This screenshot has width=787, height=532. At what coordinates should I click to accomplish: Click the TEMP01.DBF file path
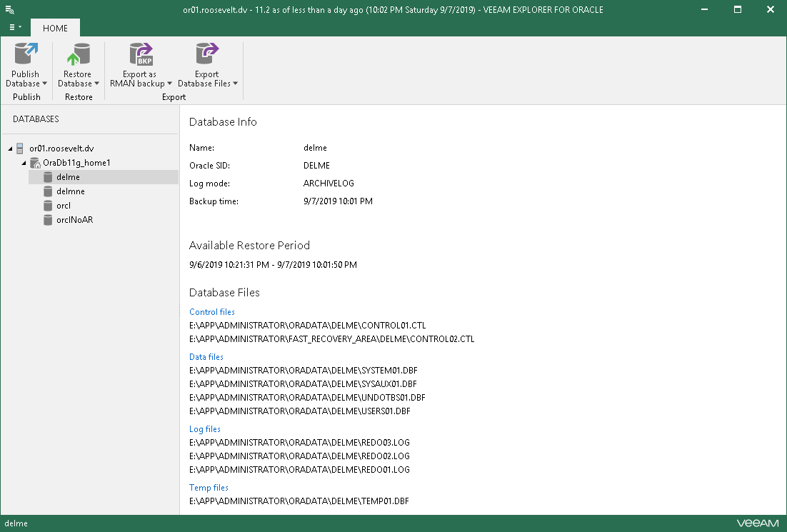click(299, 501)
